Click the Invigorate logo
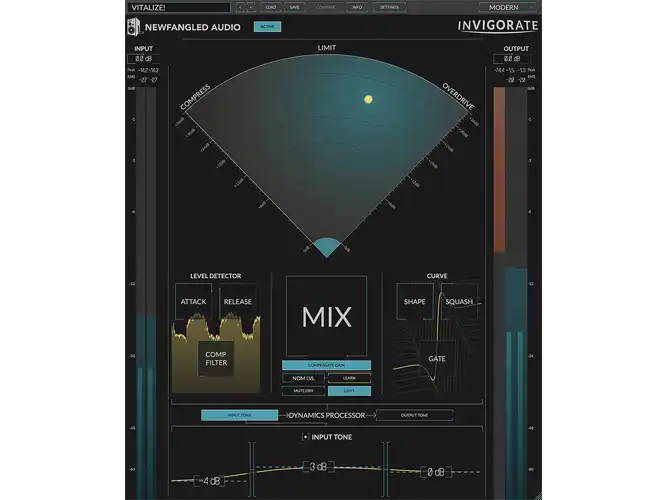The image size is (667, 500). (x=498, y=26)
